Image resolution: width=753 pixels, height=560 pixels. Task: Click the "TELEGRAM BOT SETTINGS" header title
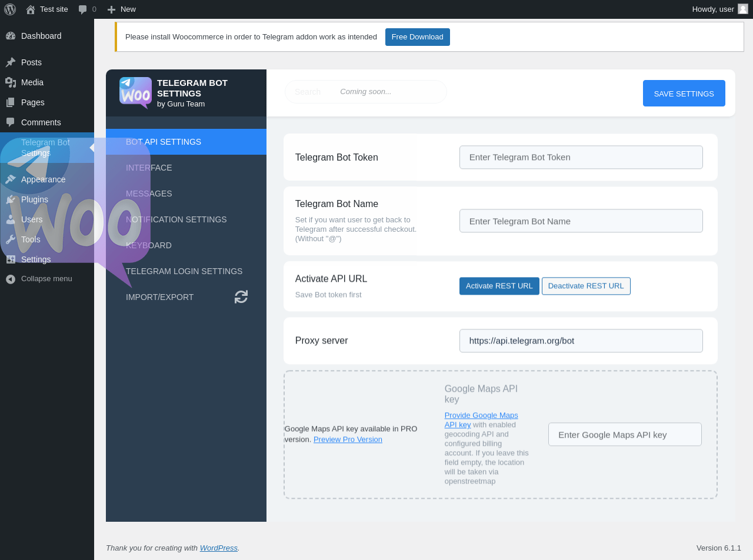(192, 88)
